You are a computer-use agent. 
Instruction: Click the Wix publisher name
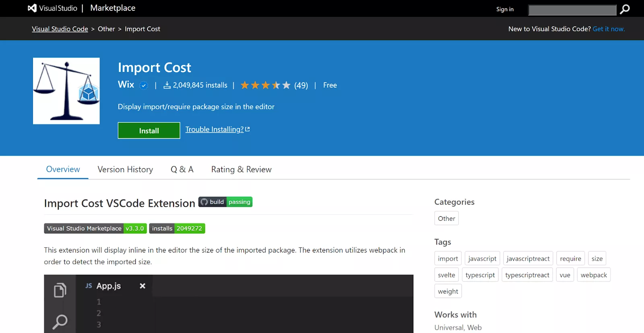point(126,84)
